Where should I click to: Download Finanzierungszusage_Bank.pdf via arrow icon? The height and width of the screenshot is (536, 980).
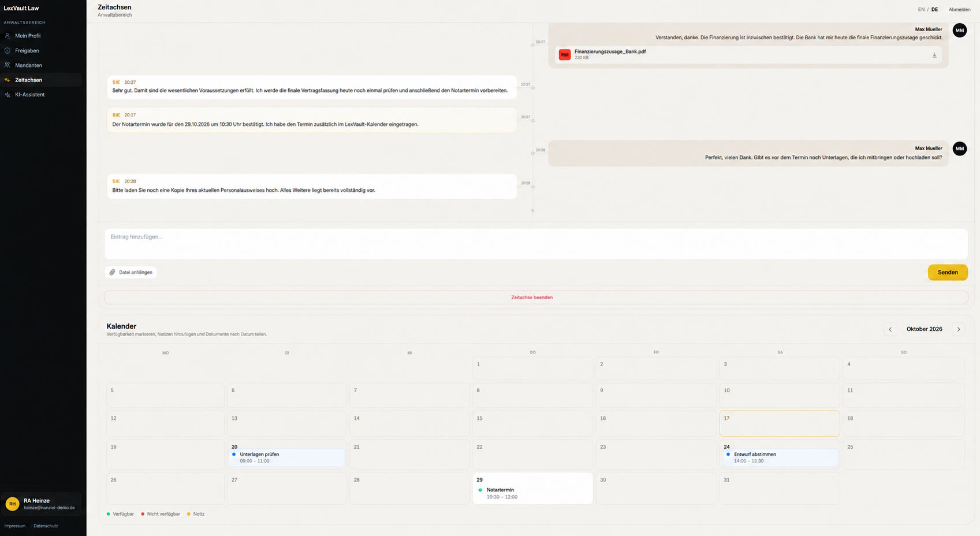point(934,55)
